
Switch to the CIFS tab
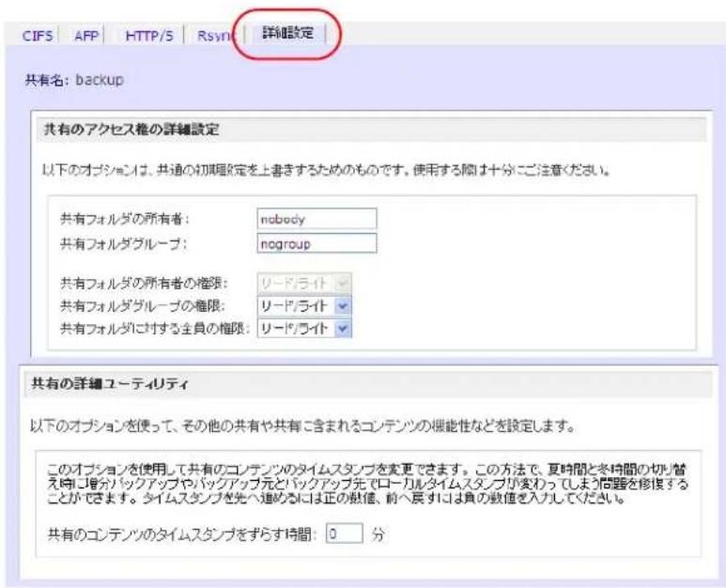(38, 36)
